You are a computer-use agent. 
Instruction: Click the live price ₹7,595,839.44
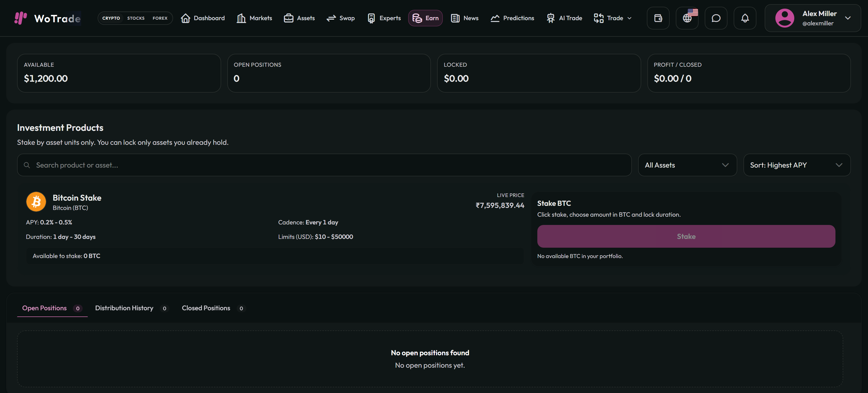[500, 205]
